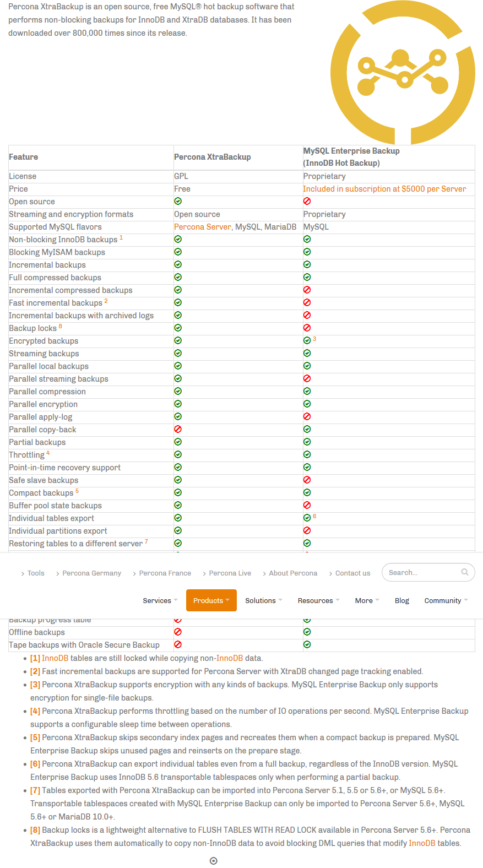
Task: Click superscript 4 next to Throttling
Action: [48, 453]
